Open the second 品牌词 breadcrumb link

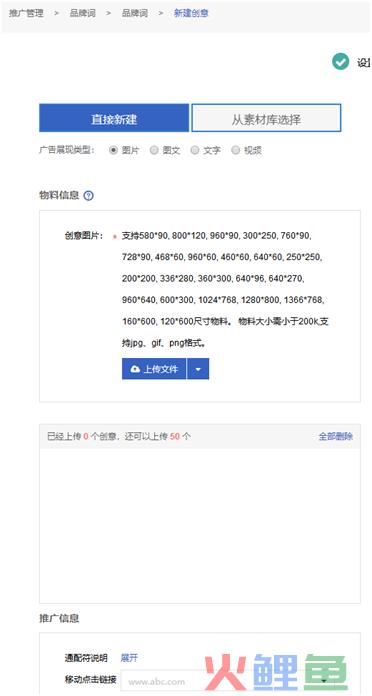[135, 13]
